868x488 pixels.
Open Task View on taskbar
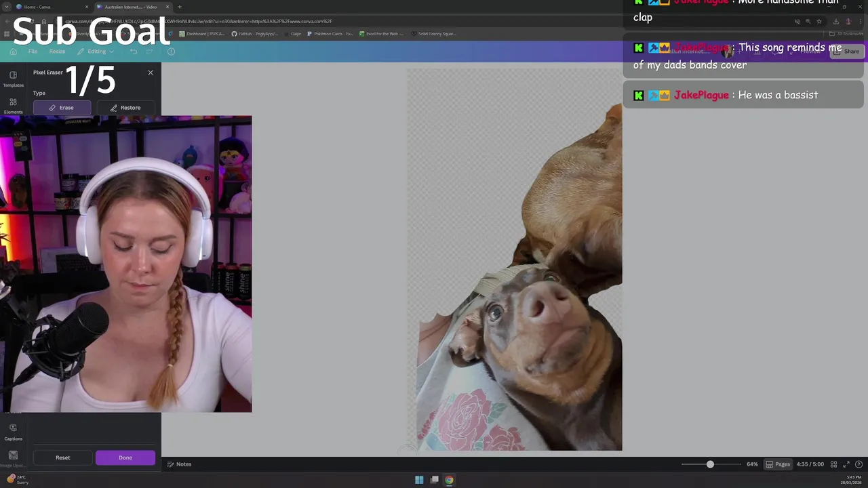tap(435, 480)
